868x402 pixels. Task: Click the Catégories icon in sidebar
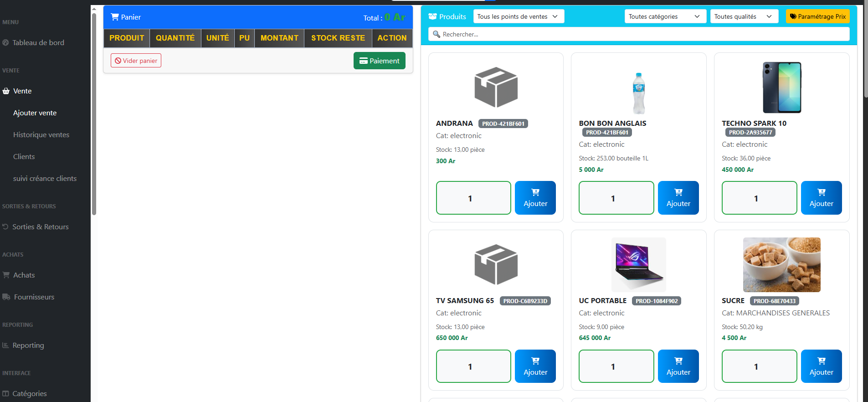(5, 393)
